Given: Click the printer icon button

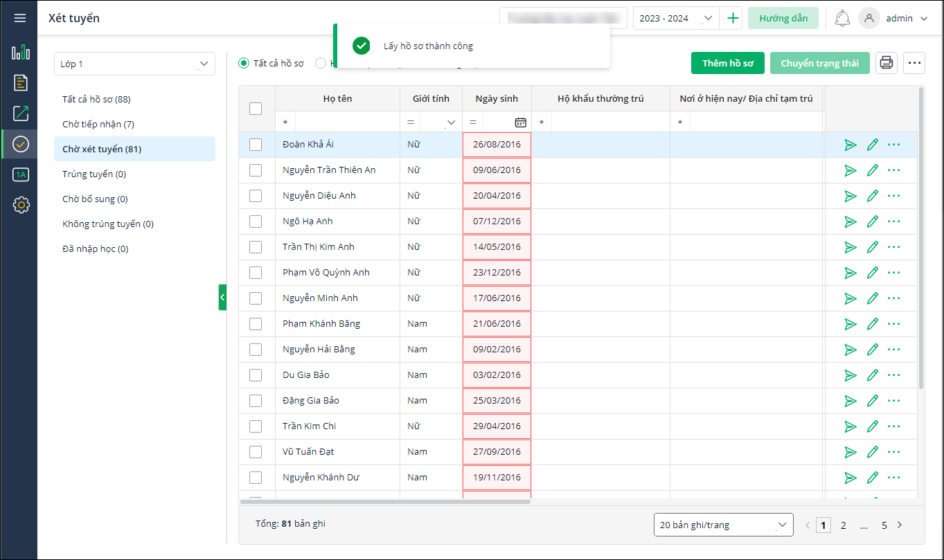Looking at the screenshot, I should pos(887,63).
